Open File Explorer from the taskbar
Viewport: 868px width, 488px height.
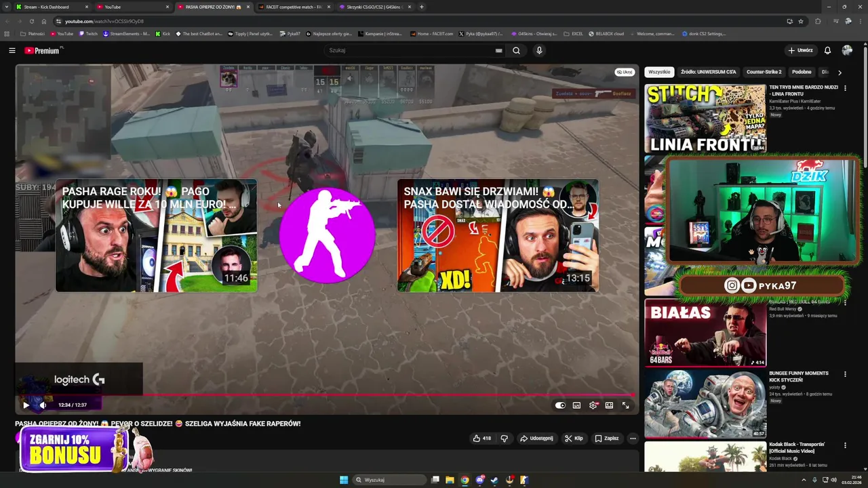point(450,480)
